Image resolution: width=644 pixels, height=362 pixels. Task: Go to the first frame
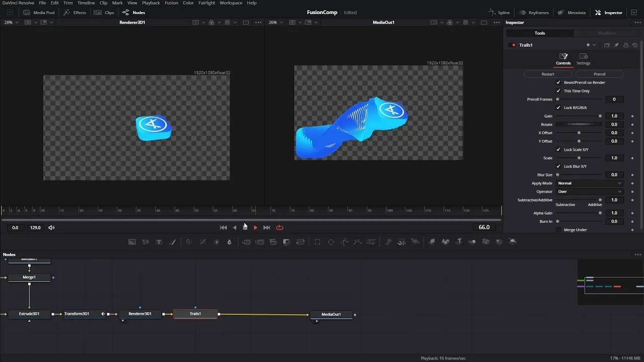point(223,228)
